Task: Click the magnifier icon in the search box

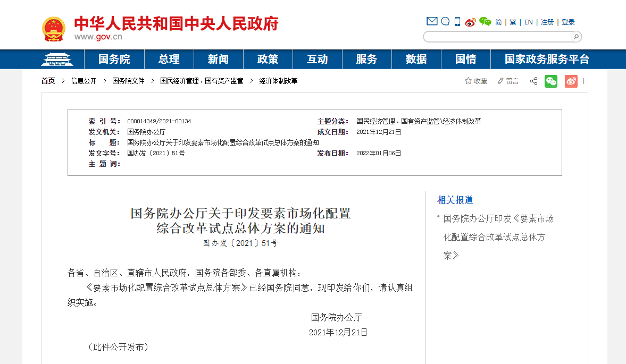Action: 577,37
